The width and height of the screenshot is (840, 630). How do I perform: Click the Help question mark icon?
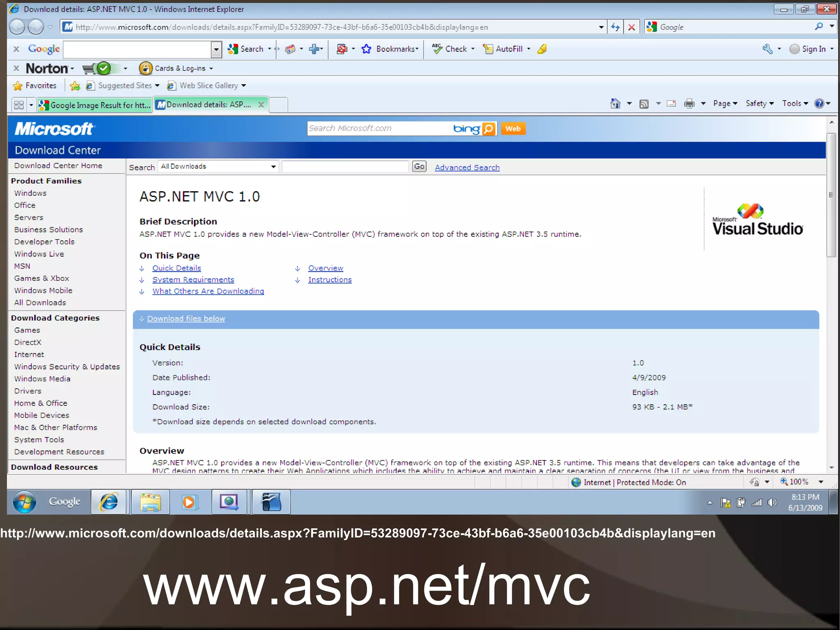pos(819,103)
